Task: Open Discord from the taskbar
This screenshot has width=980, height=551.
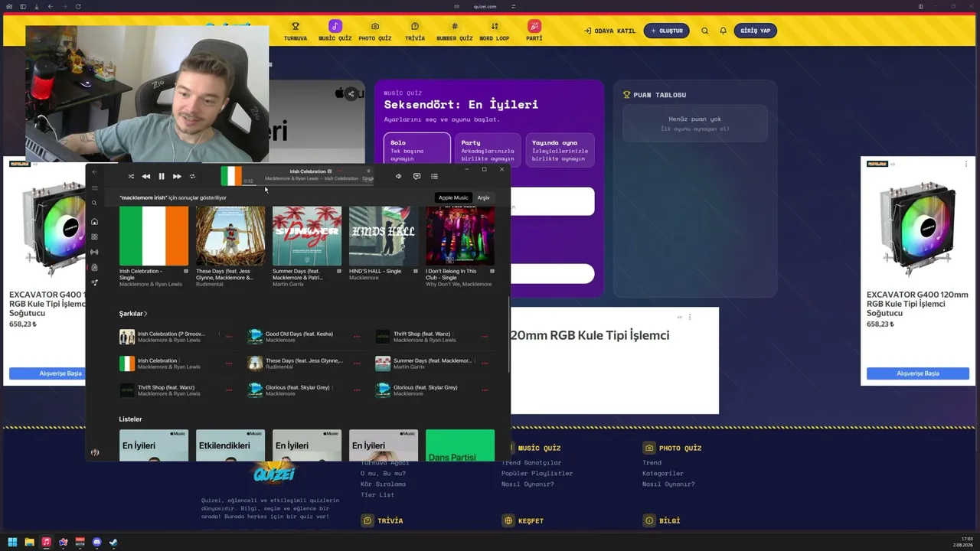Action: (96, 543)
